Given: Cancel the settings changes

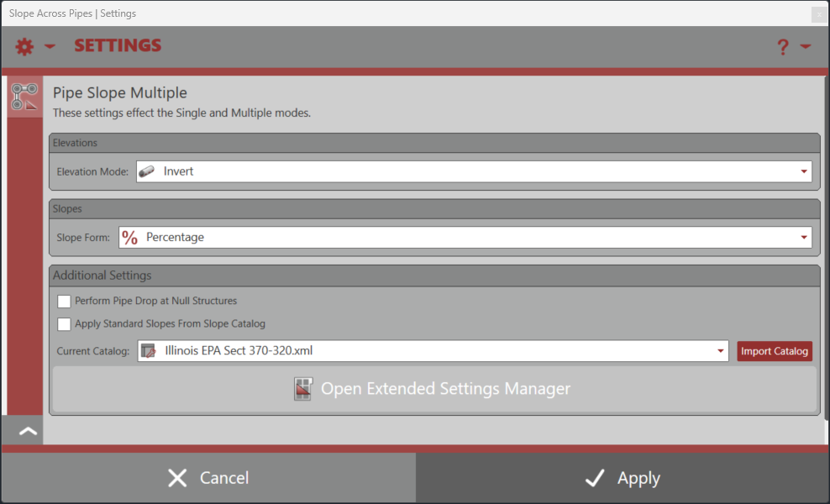Looking at the screenshot, I should [x=207, y=478].
